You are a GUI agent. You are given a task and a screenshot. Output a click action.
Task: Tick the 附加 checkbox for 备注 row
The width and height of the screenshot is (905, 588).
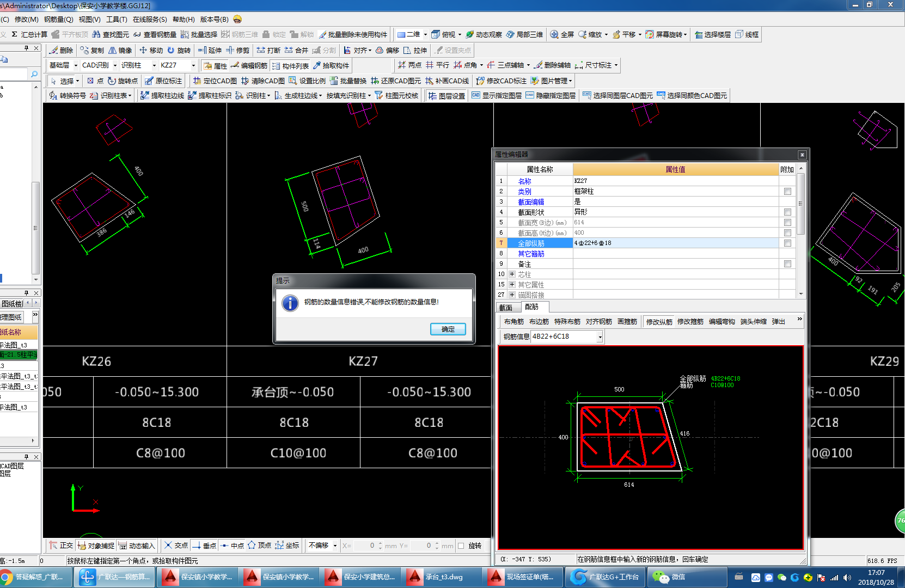pyautogui.click(x=787, y=264)
